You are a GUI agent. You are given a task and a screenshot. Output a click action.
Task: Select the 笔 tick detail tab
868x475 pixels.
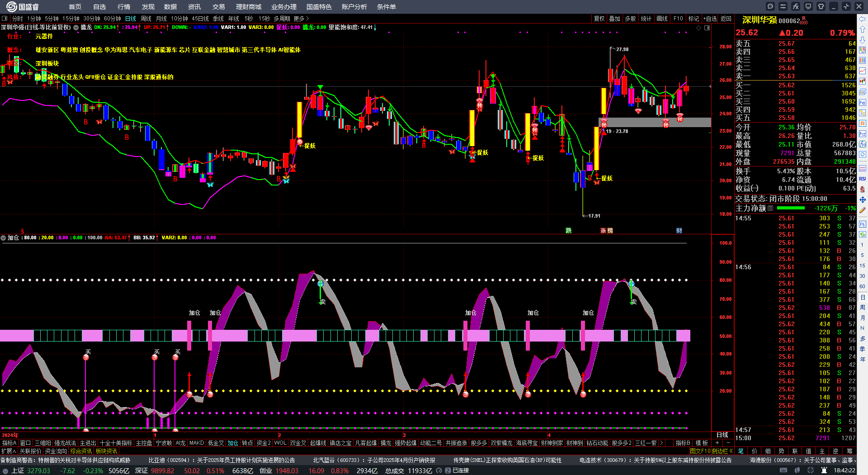point(741,451)
